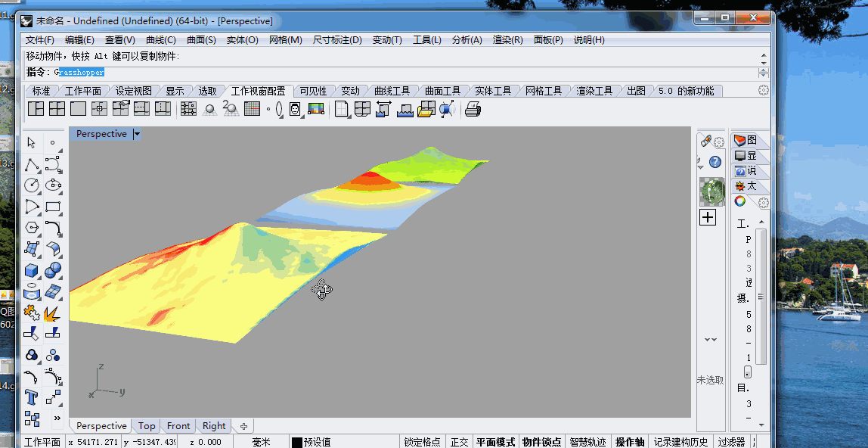Image resolution: width=868 pixels, height=448 pixels.
Task: Click the black layer color swatch
Action: click(296, 442)
